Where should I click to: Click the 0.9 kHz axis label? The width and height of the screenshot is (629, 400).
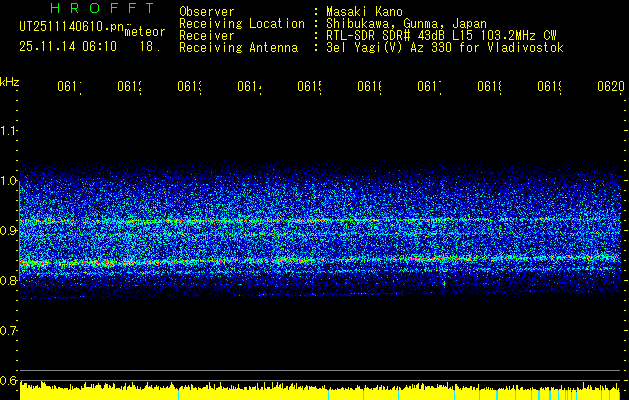(8, 231)
